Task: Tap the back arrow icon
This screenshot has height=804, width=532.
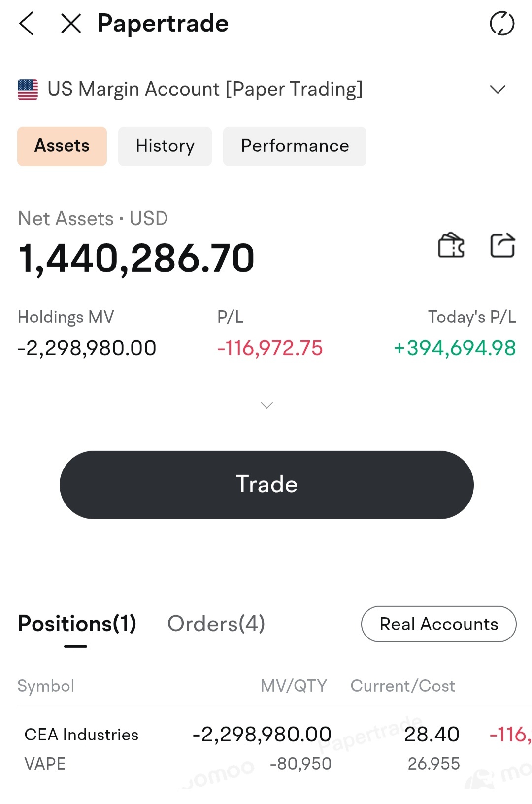Action: [x=27, y=23]
